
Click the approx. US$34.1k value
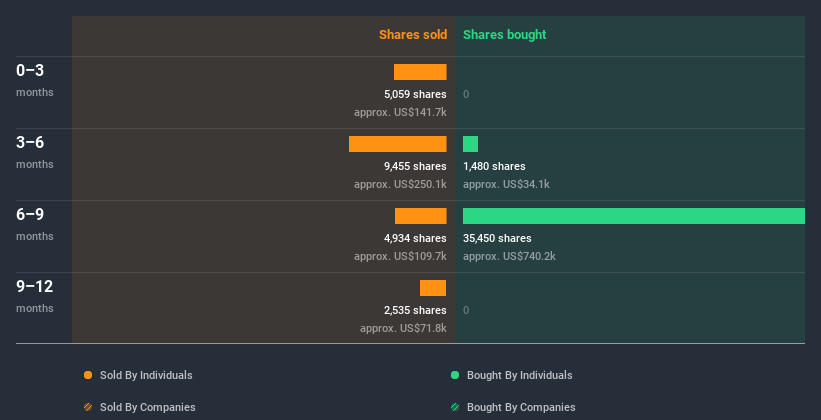point(506,184)
